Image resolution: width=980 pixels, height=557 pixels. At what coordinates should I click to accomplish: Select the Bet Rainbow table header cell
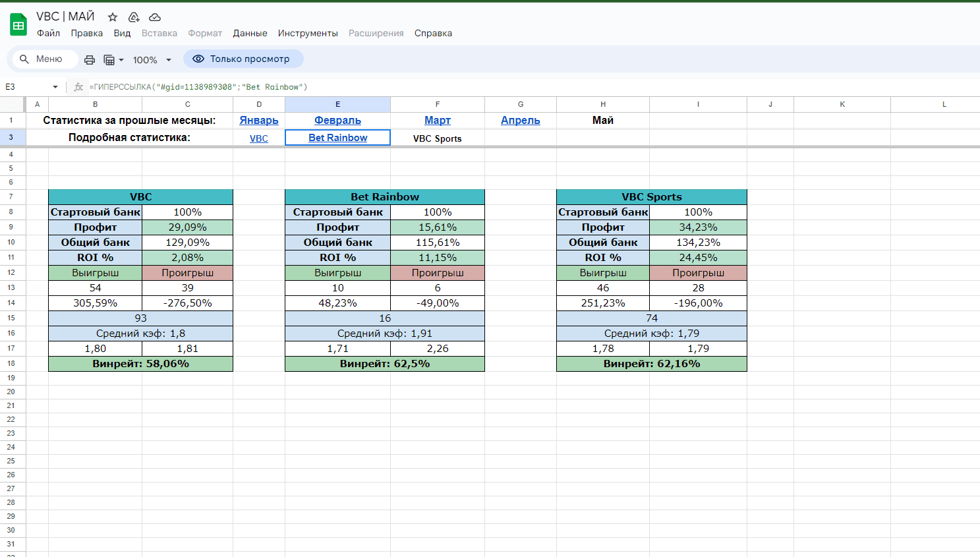[385, 196]
